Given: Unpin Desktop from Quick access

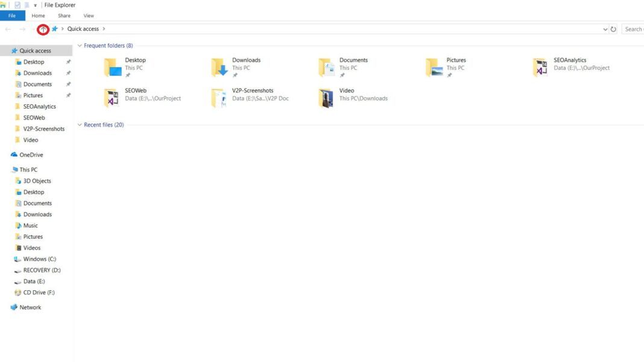Looking at the screenshot, I should pyautogui.click(x=68, y=62).
